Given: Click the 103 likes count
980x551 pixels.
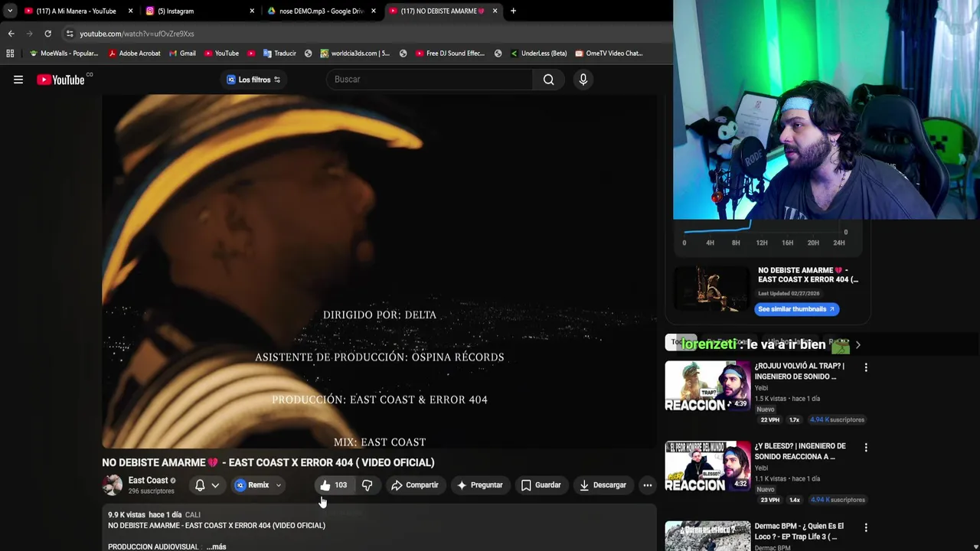Looking at the screenshot, I should [341, 485].
